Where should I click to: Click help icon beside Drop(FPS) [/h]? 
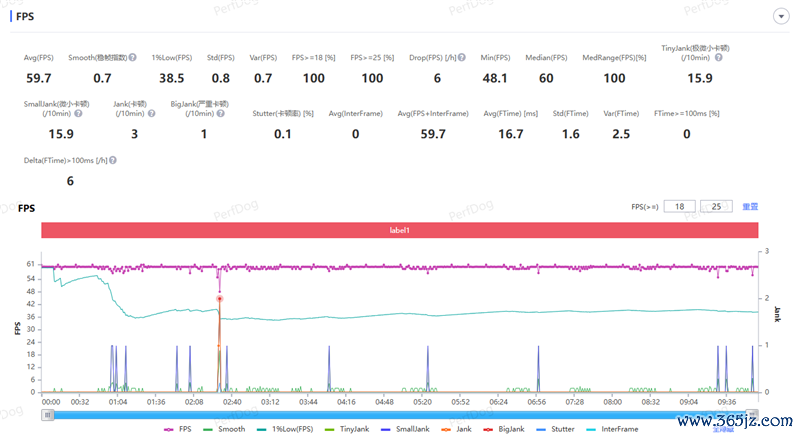[x=462, y=58]
